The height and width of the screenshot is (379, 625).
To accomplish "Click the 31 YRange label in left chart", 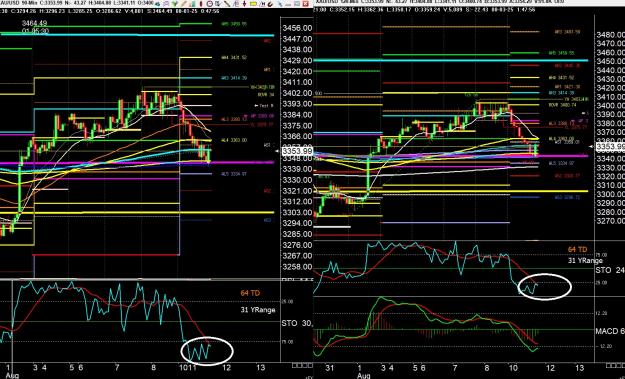I will (257, 310).
